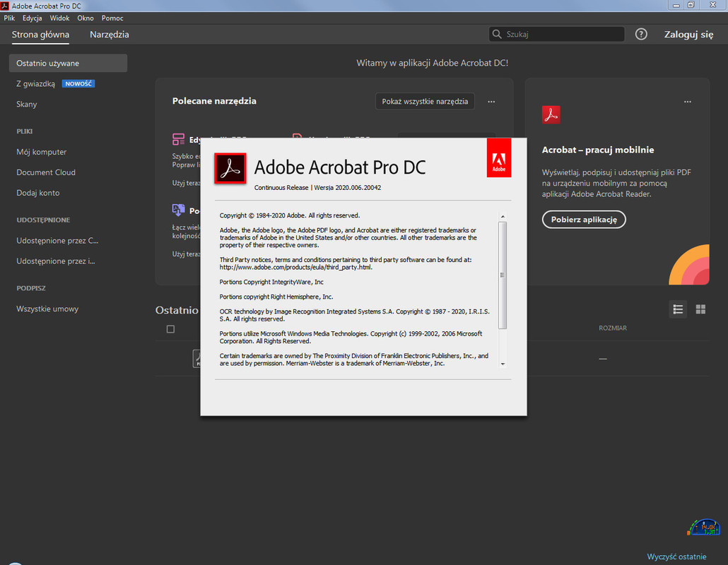728x565 pixels.
Task: Tick the select-all files checkbox
Action: (x=170, y=329)
